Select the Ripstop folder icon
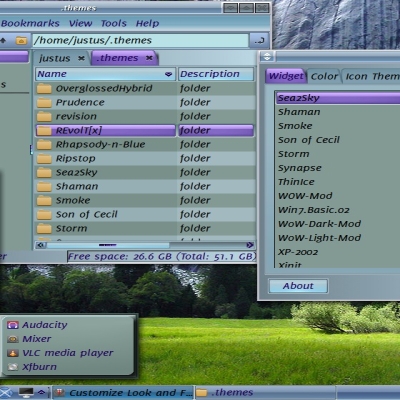 coord(44,159)
